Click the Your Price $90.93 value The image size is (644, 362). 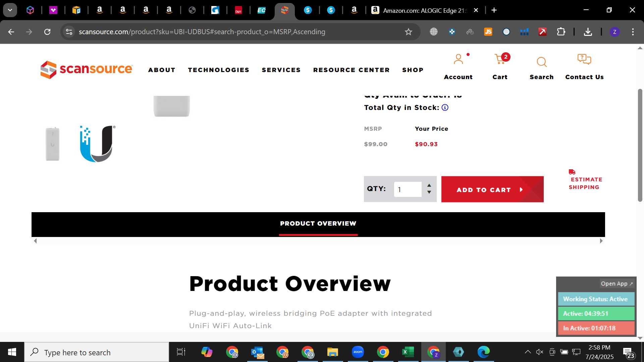pyautogui.click(x=426, y=144)
